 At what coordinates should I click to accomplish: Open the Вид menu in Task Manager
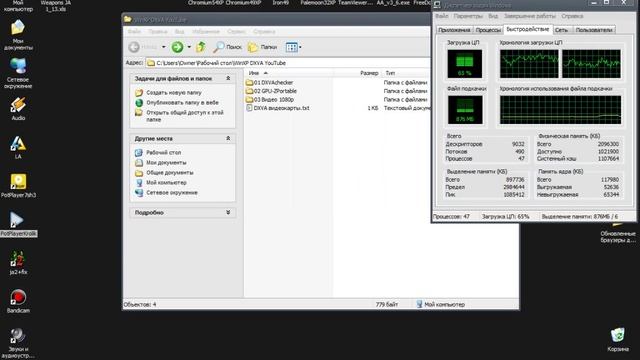click(493, 16)
